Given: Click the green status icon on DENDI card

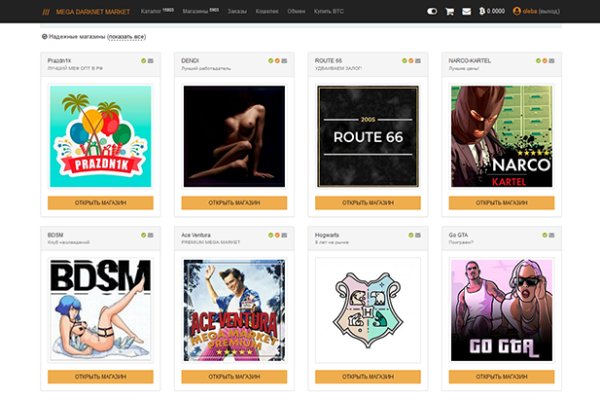Looking at the screenshot, I should pyautogui.click(x=270, y=61).
